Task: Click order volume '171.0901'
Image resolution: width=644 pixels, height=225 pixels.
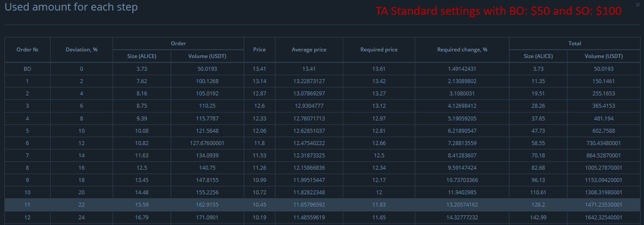Action: tap(207, 217)
